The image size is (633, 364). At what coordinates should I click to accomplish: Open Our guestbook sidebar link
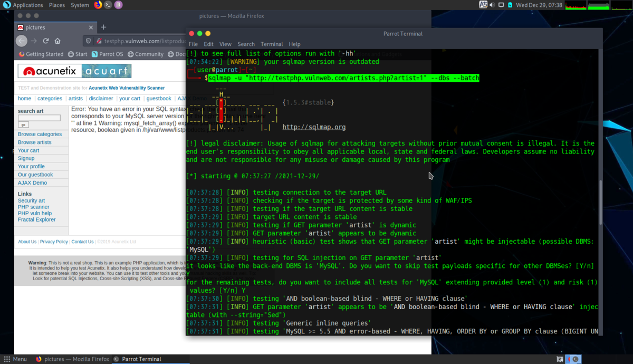tap(35, 175)
